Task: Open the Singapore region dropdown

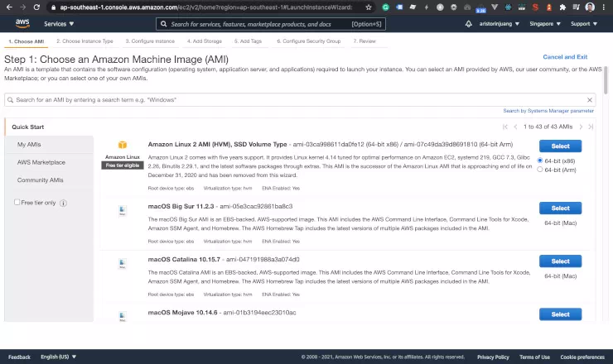Action: tap(545, 24)
